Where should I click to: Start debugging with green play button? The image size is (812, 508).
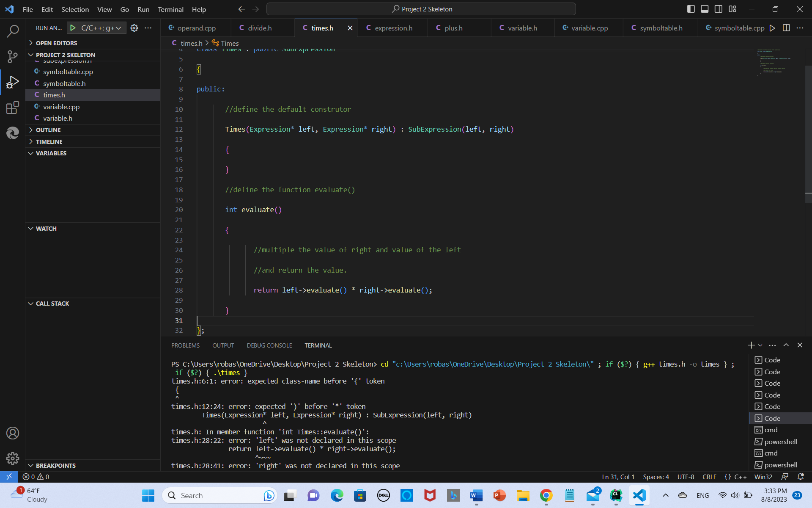(x=73, y=28)
